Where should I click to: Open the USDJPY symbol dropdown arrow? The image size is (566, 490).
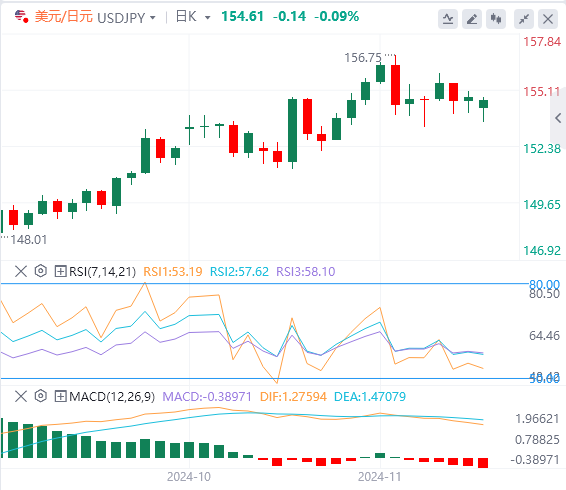153,18
